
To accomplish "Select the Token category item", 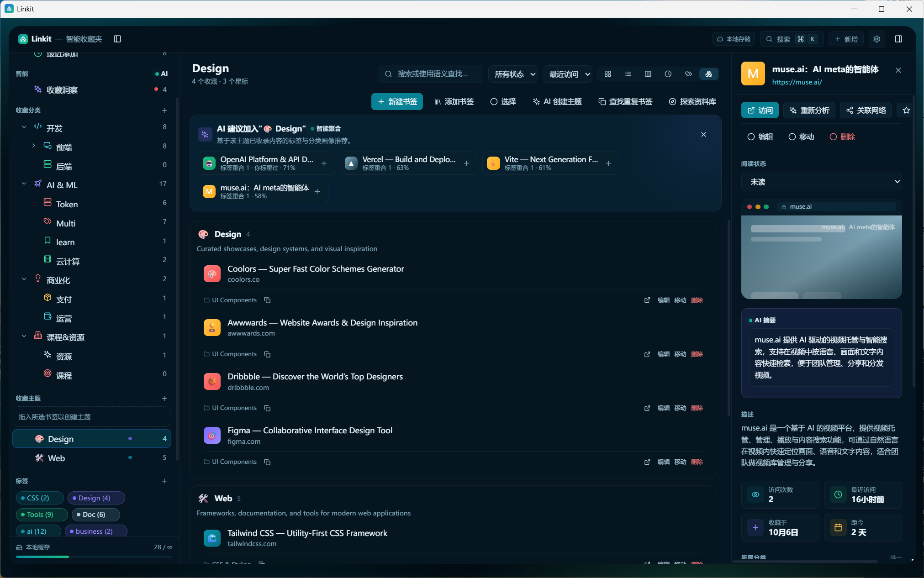I will [92, 204].
